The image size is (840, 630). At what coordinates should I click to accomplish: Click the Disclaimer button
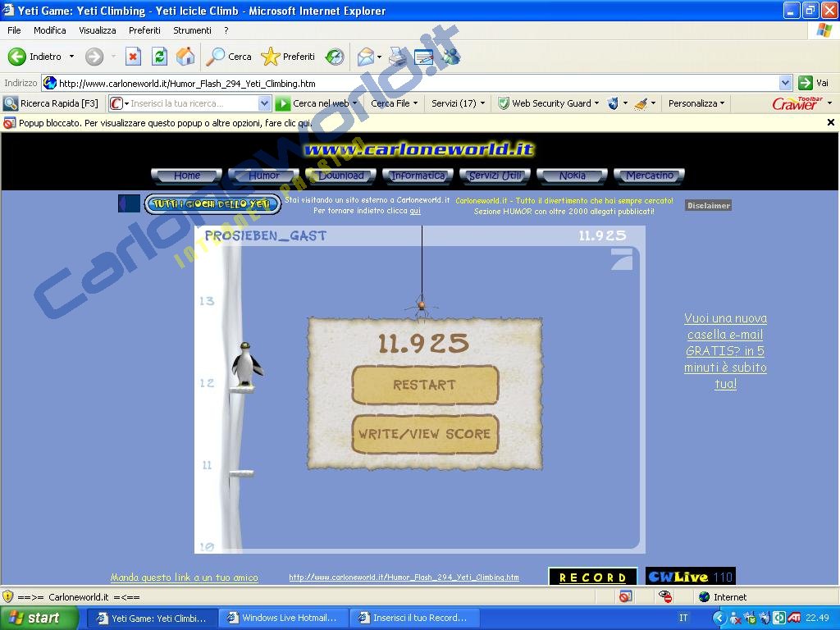pos(708,205)
